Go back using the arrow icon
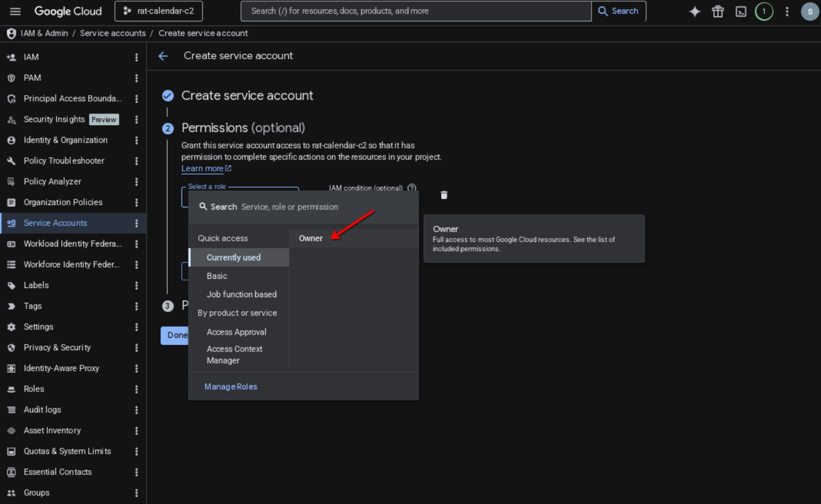The width and height of the screenshot is (821, 504). pyautogui.click(x=163, y=56)
